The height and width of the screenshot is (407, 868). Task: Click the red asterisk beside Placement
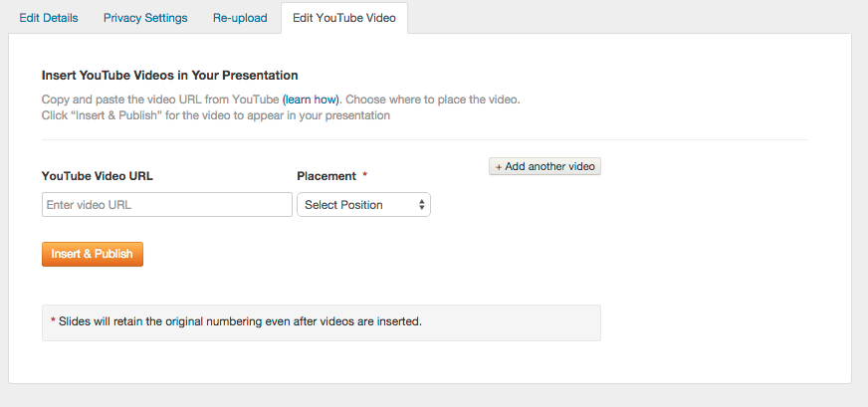coord(364,175)
